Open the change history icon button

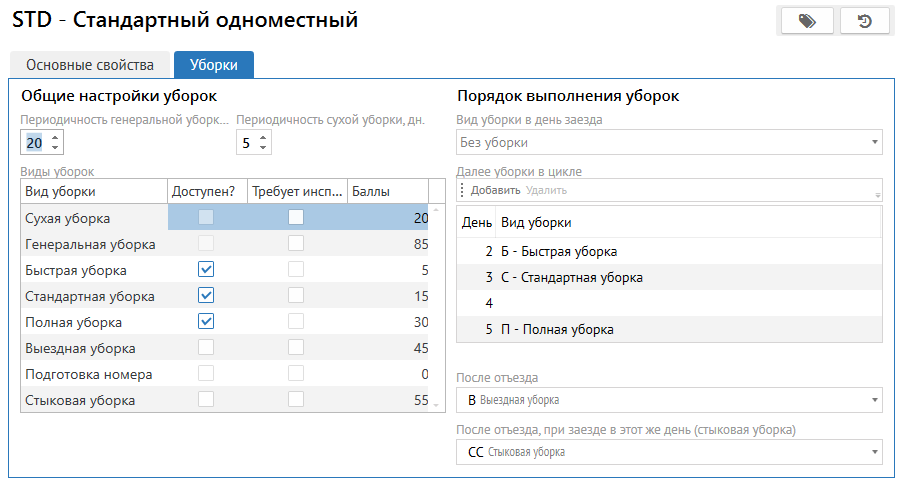point(865,21)
